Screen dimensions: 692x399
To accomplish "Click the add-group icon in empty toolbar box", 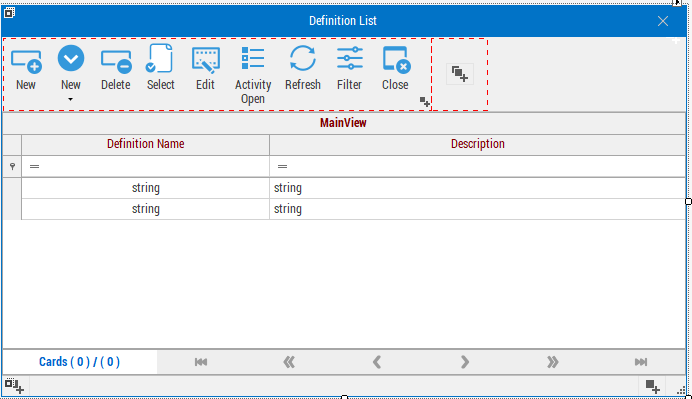I will coord(460,74).
